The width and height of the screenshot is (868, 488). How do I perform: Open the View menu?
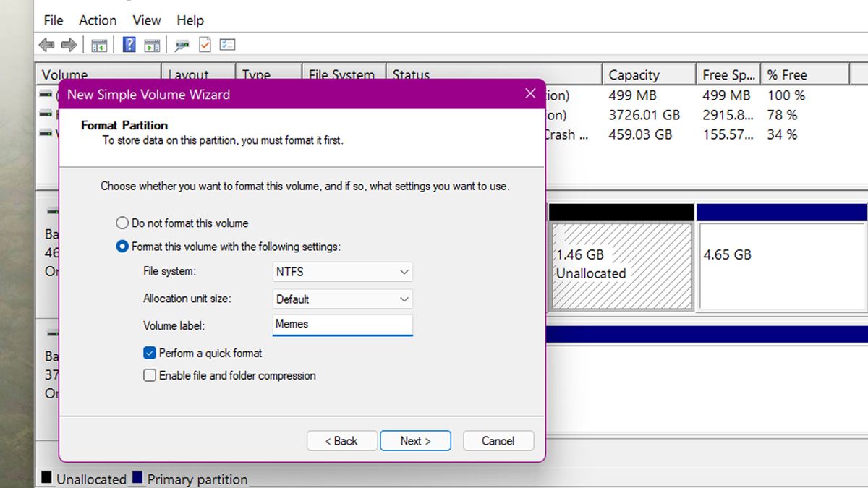coord(147,20)
